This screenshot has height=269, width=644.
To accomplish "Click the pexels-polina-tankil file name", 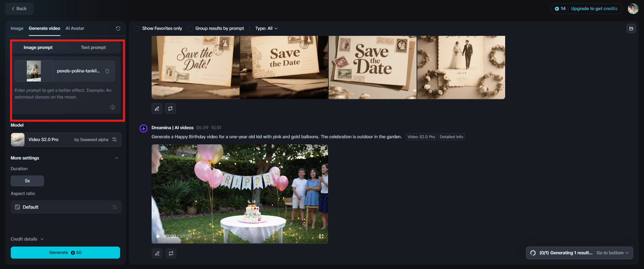I will (78, 71).
